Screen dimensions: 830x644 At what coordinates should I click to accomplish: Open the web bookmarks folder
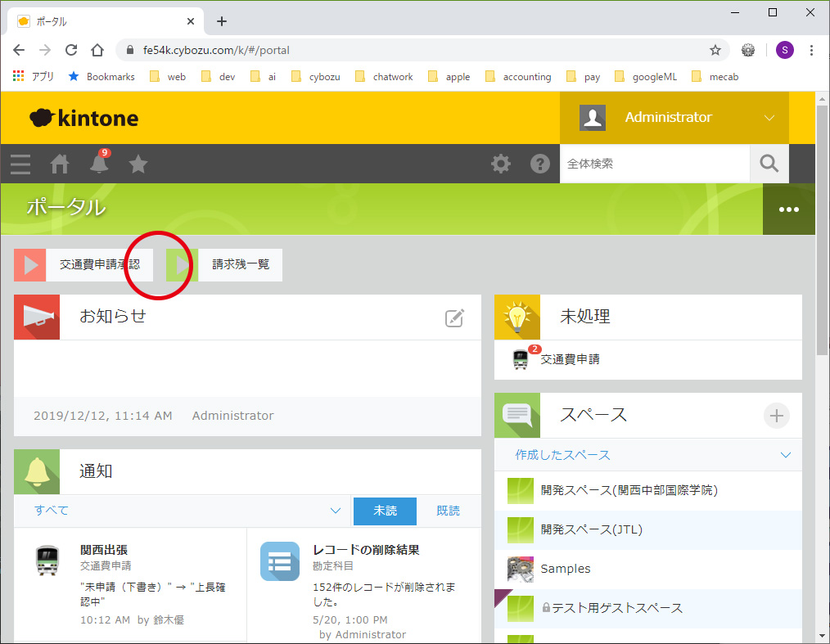[x=169, y=77]
